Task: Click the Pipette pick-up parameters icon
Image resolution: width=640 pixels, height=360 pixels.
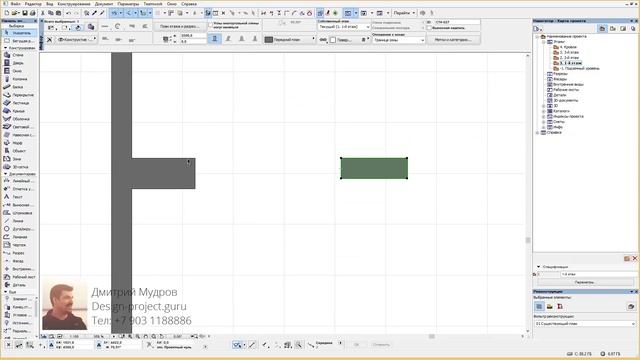Action: tap(94, 13)
